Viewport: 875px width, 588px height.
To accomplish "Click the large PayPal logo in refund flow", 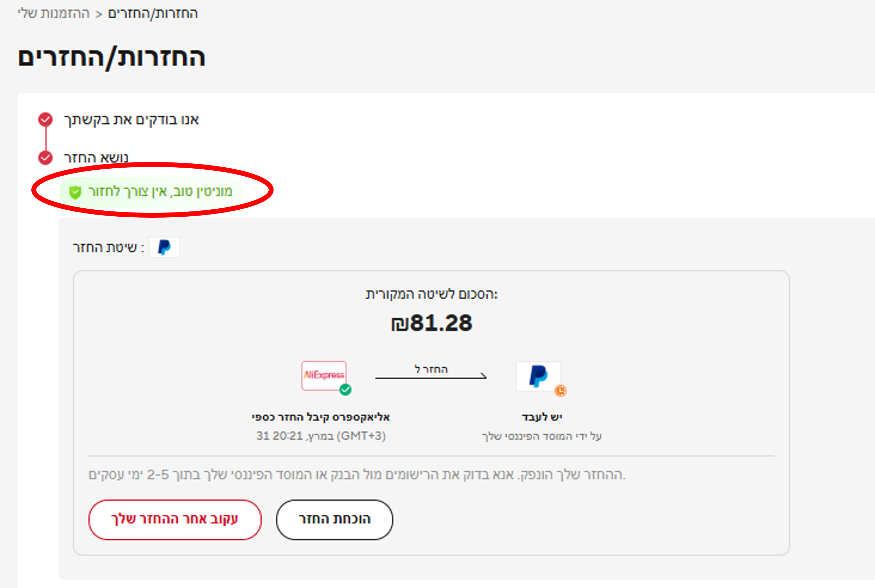I will click(538, 376).
